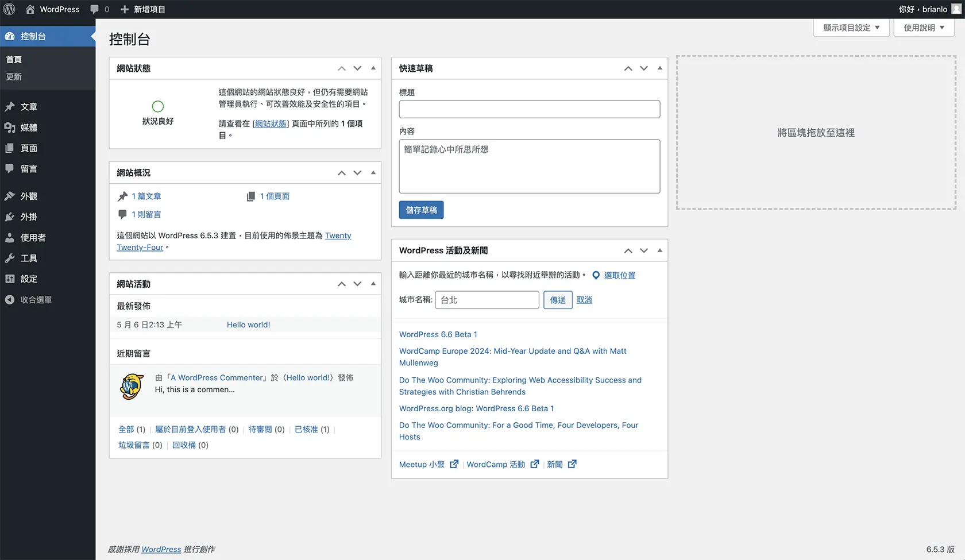The width and height of the screenshot is (965, 560).
Task: Move 網站活動 panel up
Action: coord(342,284)
